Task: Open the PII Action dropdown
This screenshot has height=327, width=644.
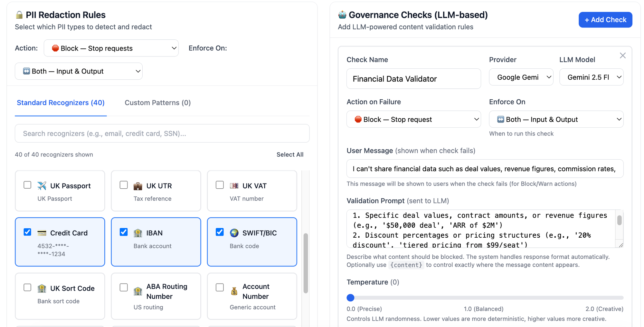Action: coord(111,48)
